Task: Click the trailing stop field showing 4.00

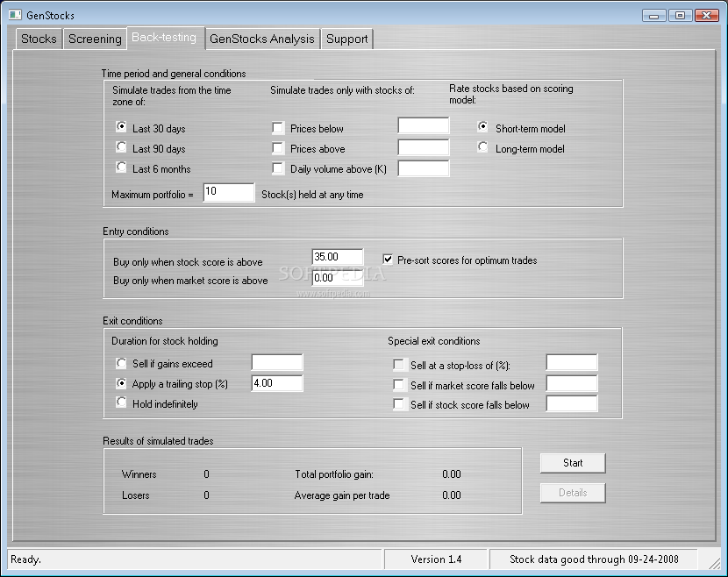Action: pos(277,383)
